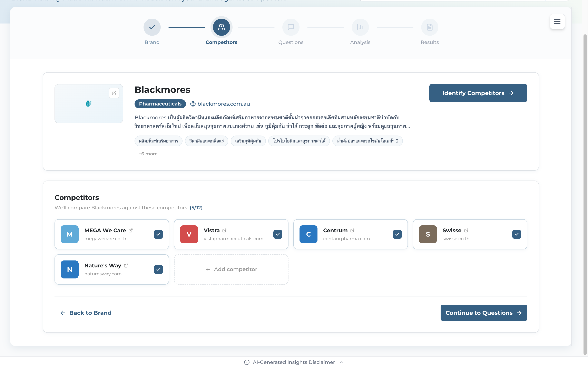This screenshot has height=368, width=588.
Task: Click the Pharmaceuticals category badge
Action: tap(160, 104)
